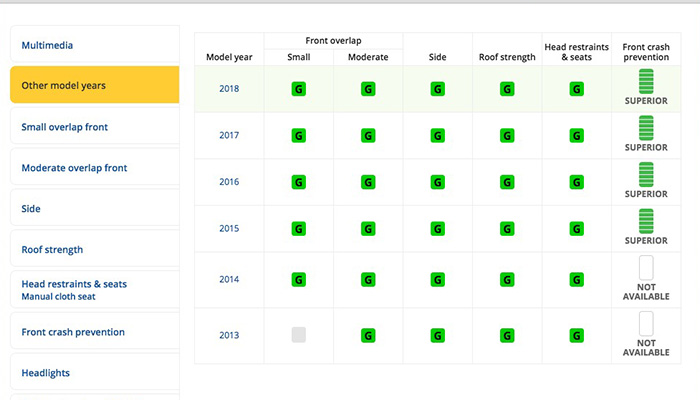
Task: Click 2013 Not Available crash prevention icon
Action: [x=646, y=323]
